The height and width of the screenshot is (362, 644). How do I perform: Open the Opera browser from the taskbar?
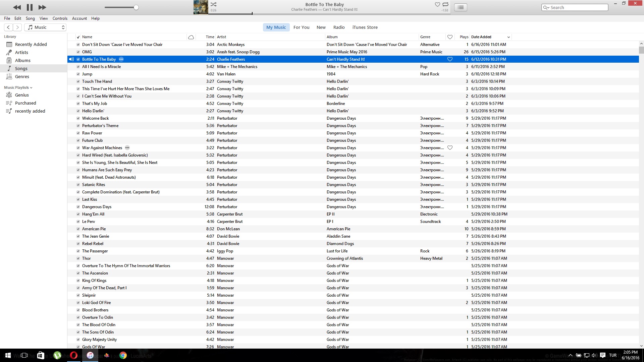pyautogui.click(x=73, y=355)
